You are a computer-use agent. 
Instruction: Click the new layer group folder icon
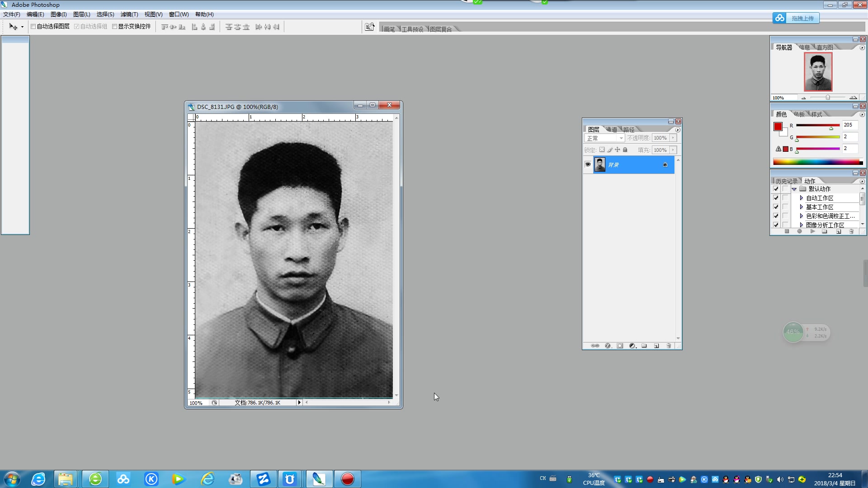[x=644, y=346]
